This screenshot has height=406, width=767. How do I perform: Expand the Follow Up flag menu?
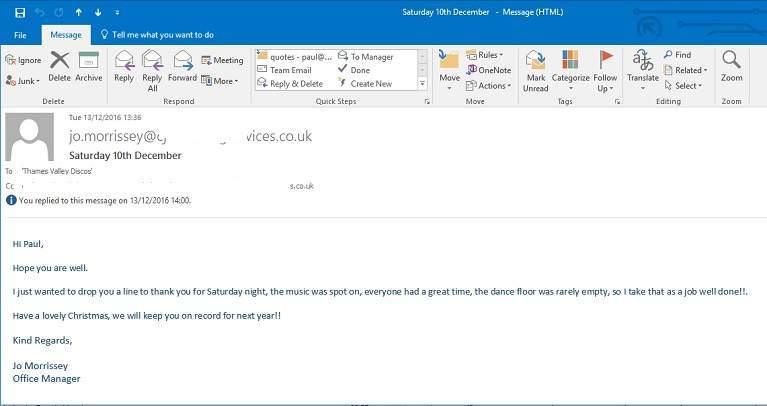[605, 70]
